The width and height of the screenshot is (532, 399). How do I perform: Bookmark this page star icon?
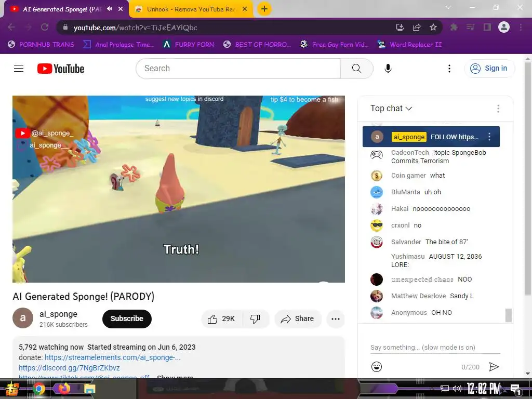(x=433, y=27)
